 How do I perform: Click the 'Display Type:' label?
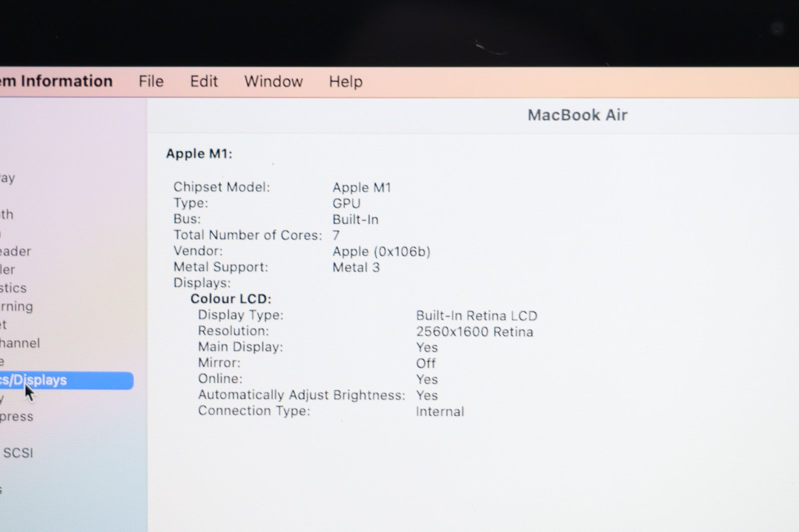pyautogui.click(x=241, y=315)
